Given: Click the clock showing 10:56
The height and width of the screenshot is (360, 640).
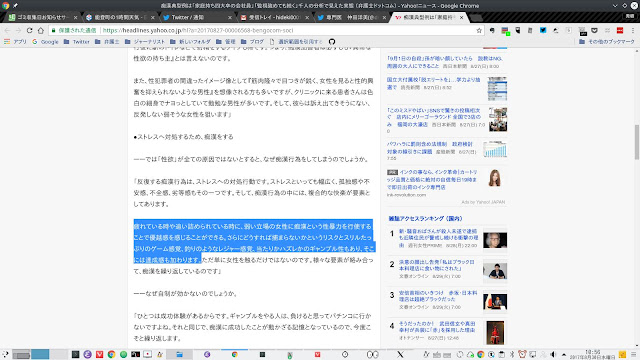Looking at the screenshot, I should 592,354.
